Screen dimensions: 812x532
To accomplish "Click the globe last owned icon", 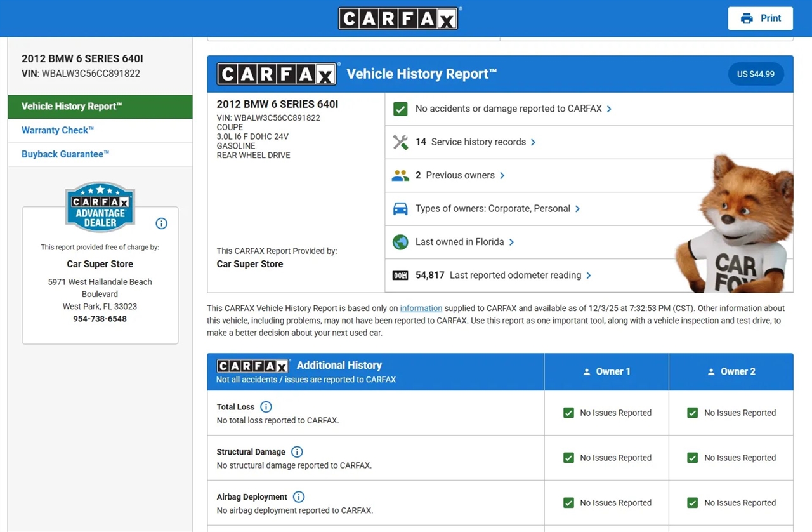I will (x=400, y=242).
